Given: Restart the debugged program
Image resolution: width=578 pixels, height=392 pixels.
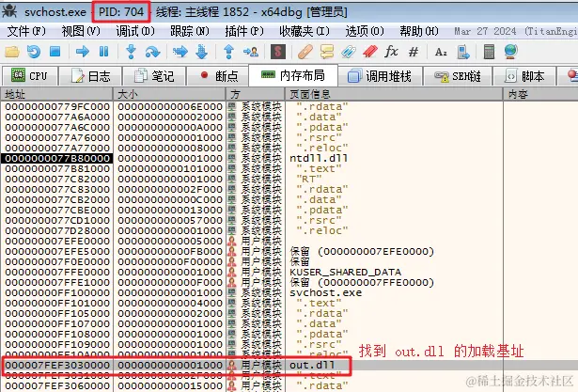Looking at the screenshot, I should pos(34,52).
